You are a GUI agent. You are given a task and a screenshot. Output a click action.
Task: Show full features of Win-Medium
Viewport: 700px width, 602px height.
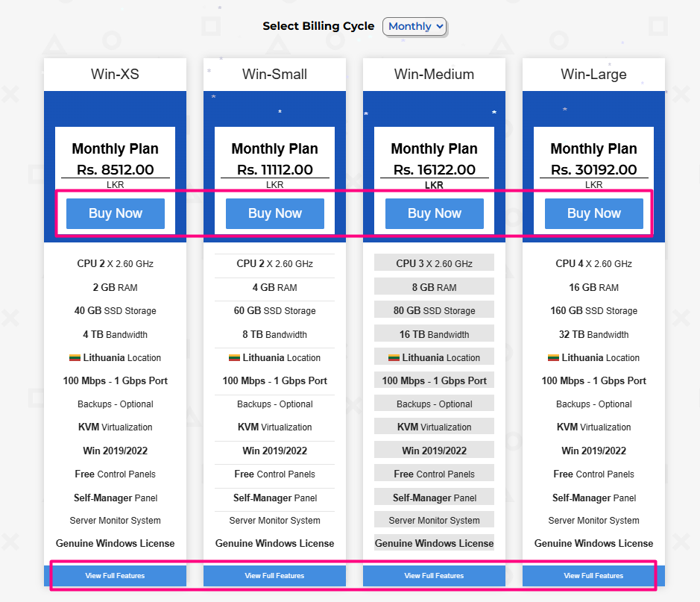pyautogui.click(x=434, y=576)
